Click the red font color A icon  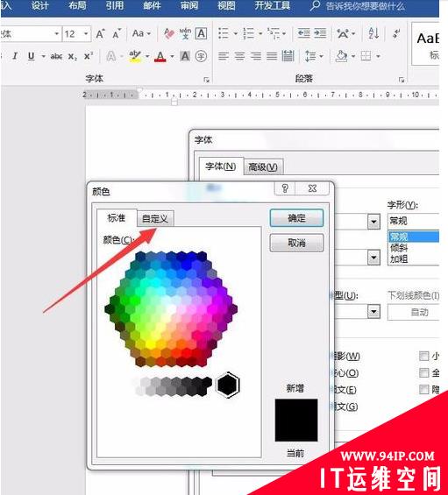(x=160, y=57)
